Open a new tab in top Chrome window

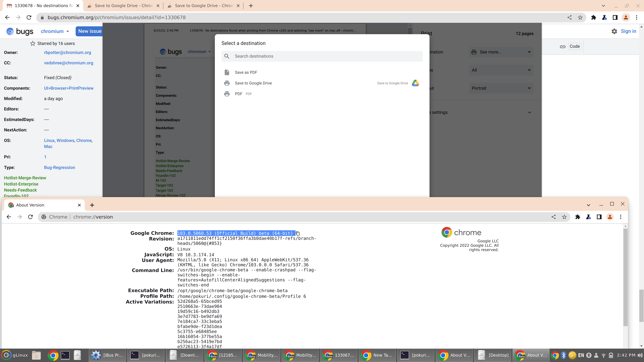coord(251,6)
